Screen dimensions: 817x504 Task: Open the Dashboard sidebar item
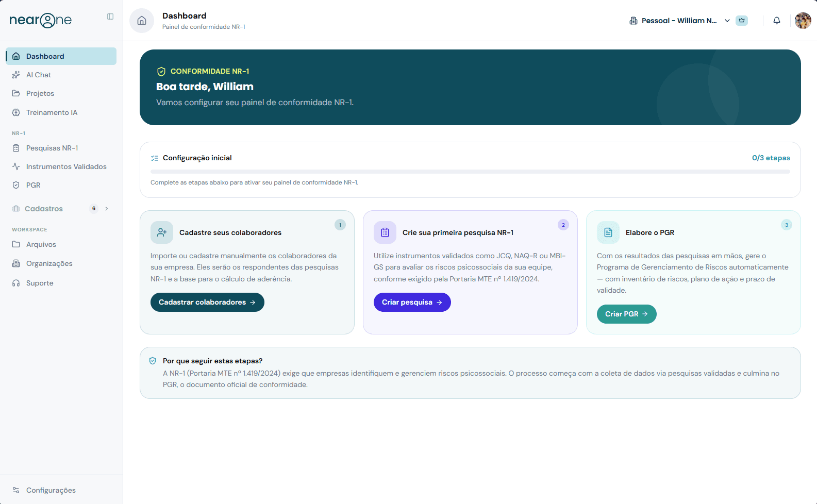[61, 56]
